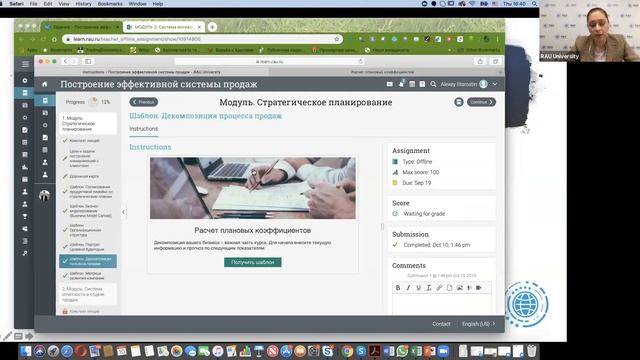The width and height of the screenshot is (640, 360).
Task: Click the bookmark star in Chrome address bar
Action: coord(337,39)
